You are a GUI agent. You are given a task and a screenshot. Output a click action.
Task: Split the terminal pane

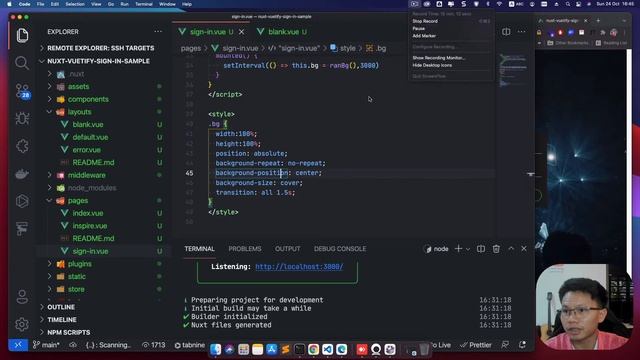(x=481, y=249)
